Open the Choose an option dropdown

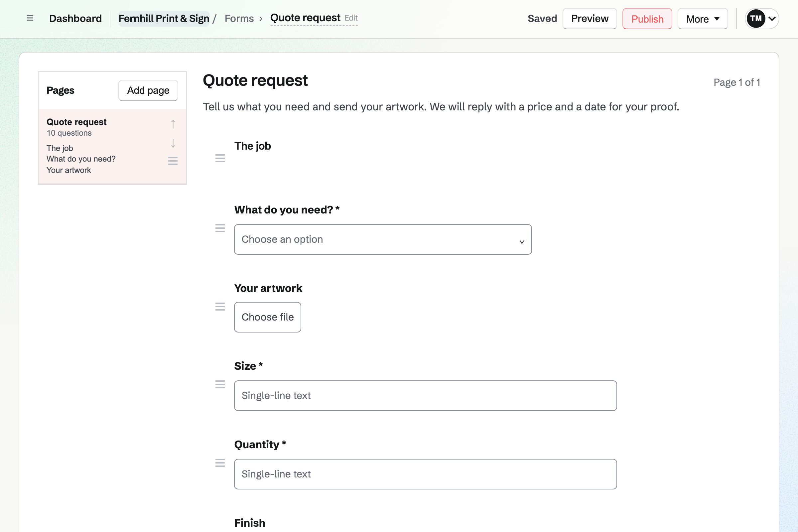point(383,239)
